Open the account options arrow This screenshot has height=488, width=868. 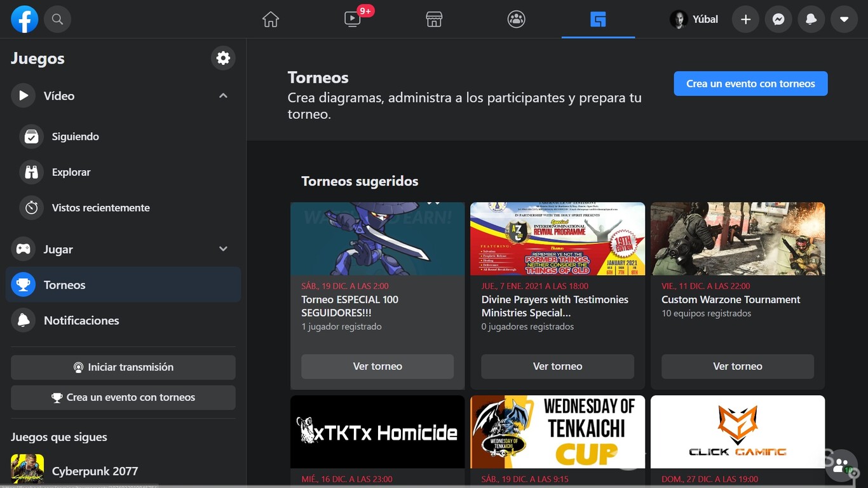[x=844, y=19]
